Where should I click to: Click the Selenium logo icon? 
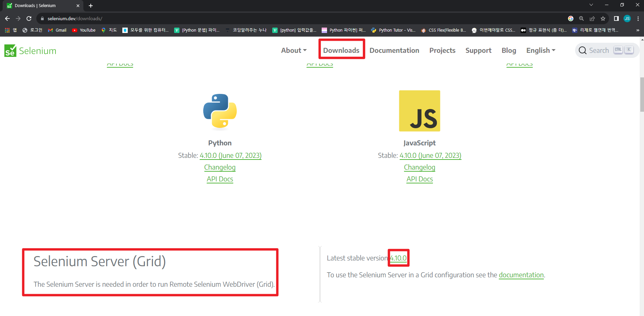(x=10, y=50)
